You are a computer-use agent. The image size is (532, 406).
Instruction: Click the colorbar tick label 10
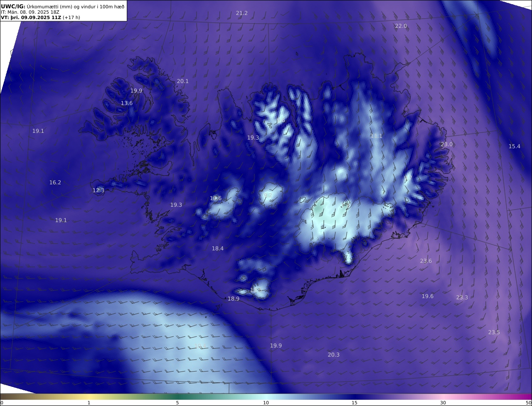266,403
